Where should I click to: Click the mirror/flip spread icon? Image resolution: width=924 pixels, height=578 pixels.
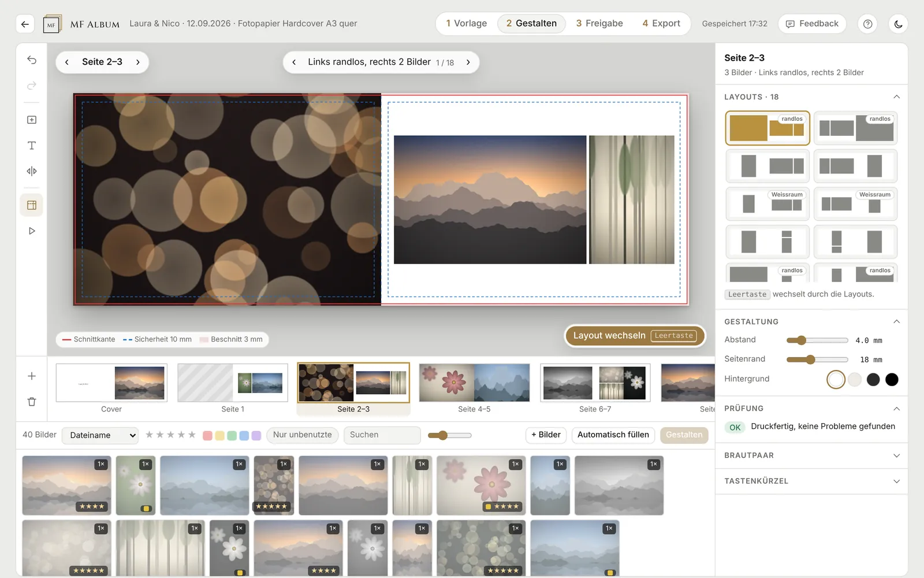[32, 171]
